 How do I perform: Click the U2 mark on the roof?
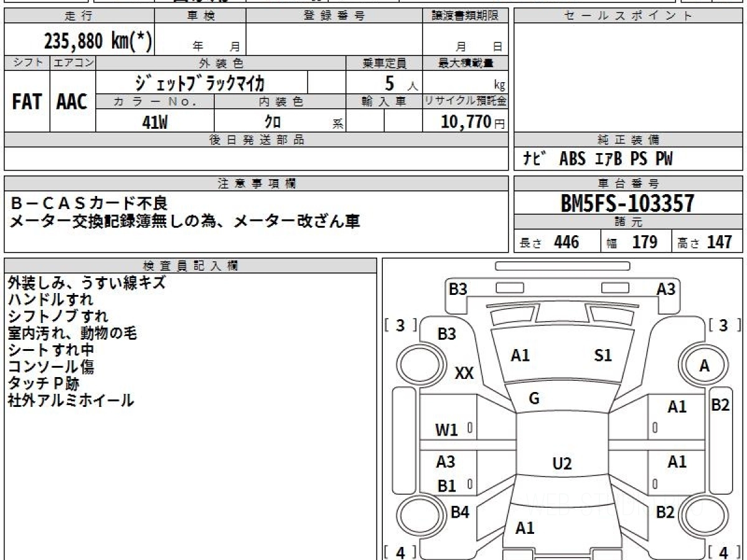[x=561, y=463]
